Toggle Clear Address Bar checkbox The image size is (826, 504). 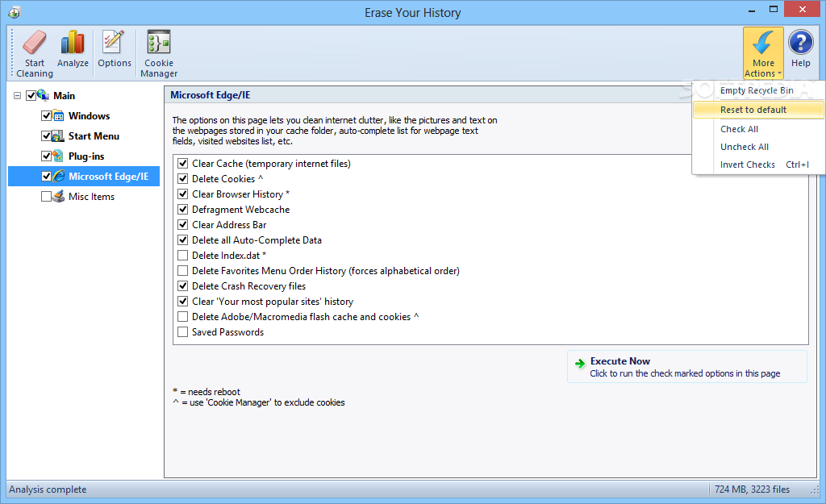click(x=183, y=225)
